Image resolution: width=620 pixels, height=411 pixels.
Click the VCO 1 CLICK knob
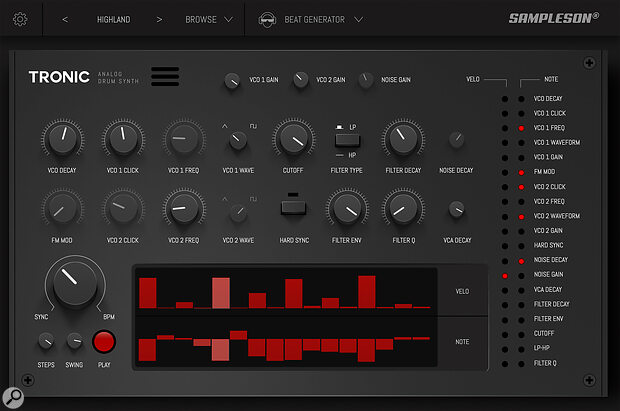(x=123, y=138)
